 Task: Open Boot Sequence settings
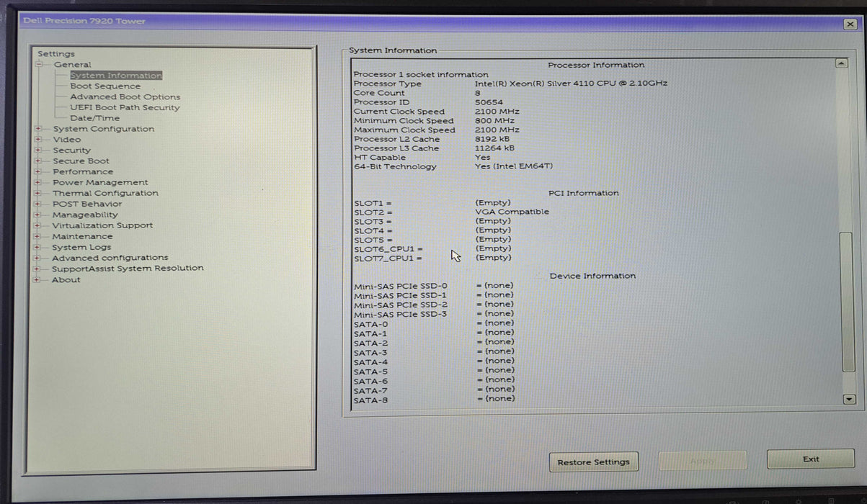105,86
